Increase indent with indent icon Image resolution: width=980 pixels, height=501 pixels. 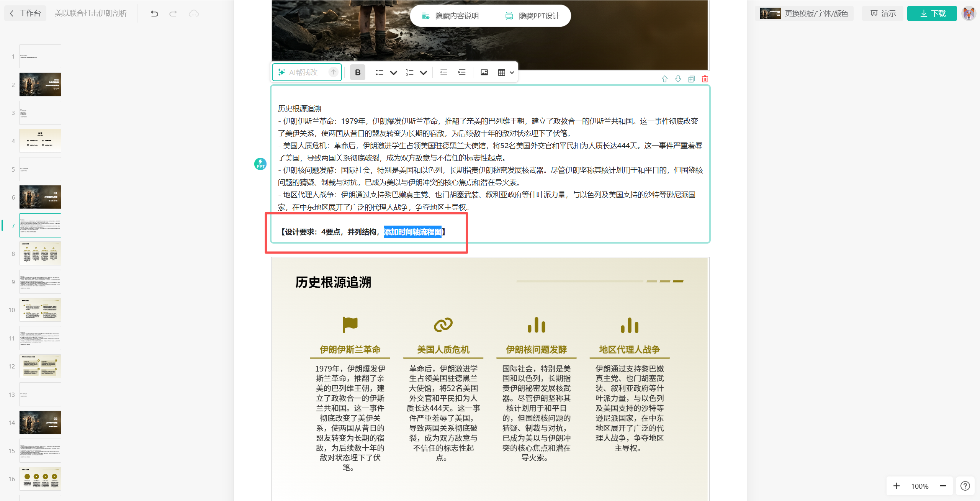pos(462,72)
